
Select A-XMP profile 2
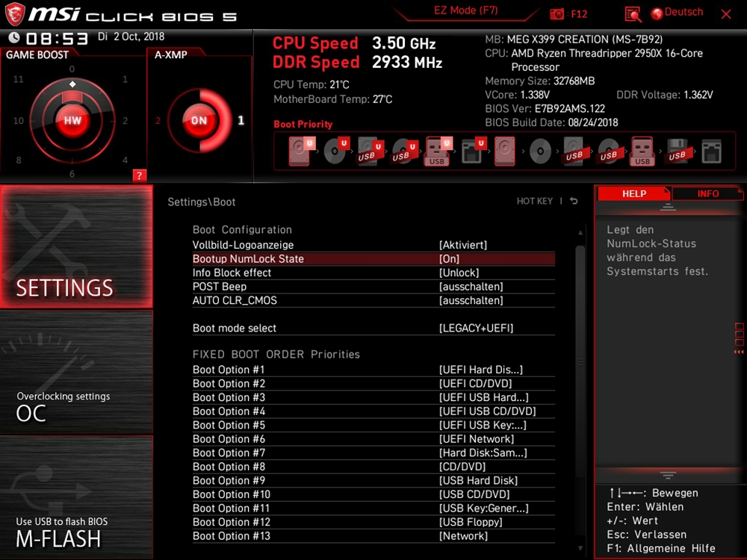(x=158, y=120)
